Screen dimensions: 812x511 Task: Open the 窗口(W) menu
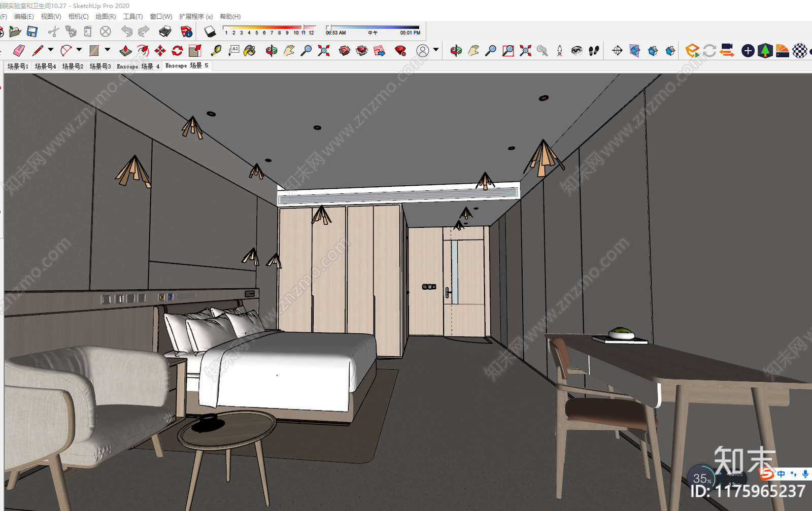coord(161,16)
